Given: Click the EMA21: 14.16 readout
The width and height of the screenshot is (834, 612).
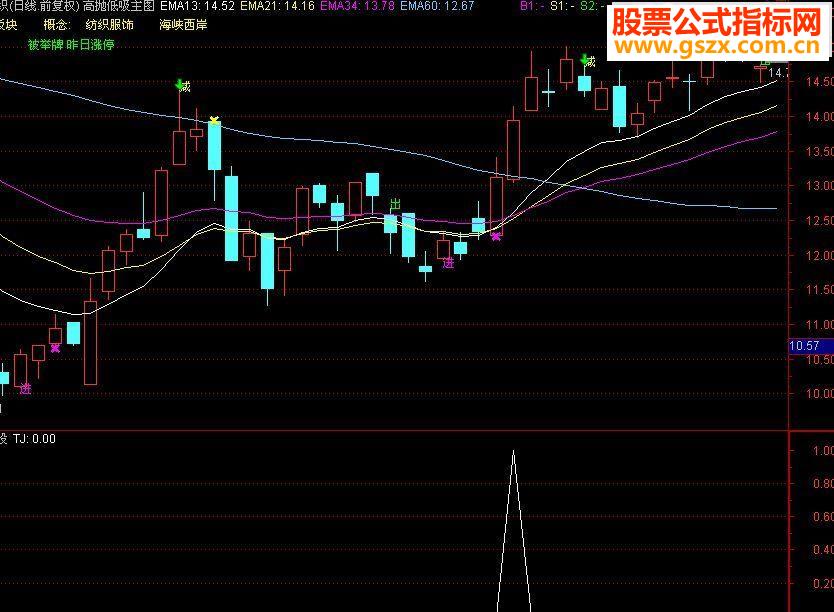Looking at the screenshot, I should 277,6.
